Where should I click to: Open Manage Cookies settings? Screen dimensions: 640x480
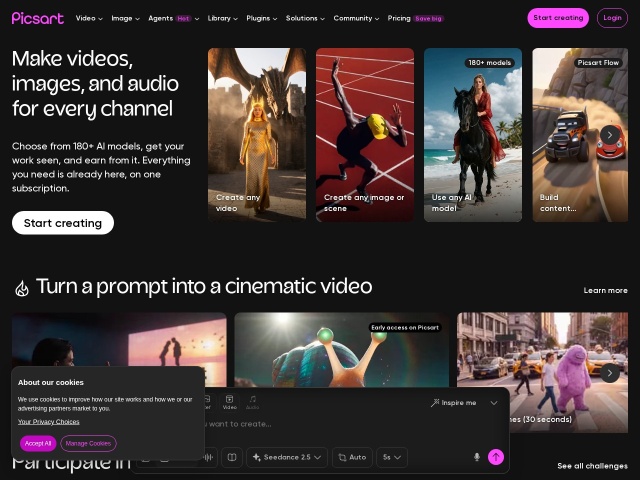coord(88,443)
